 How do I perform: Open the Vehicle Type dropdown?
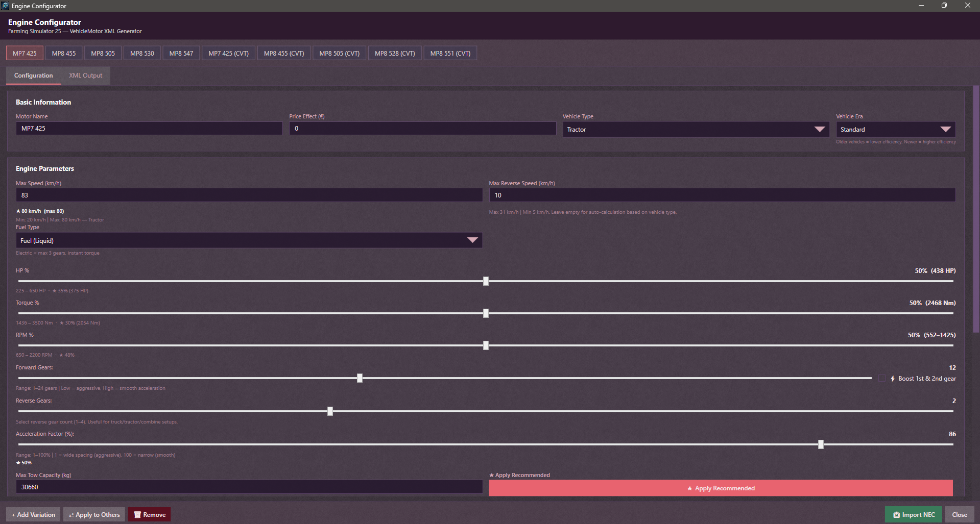coord(696,129)
